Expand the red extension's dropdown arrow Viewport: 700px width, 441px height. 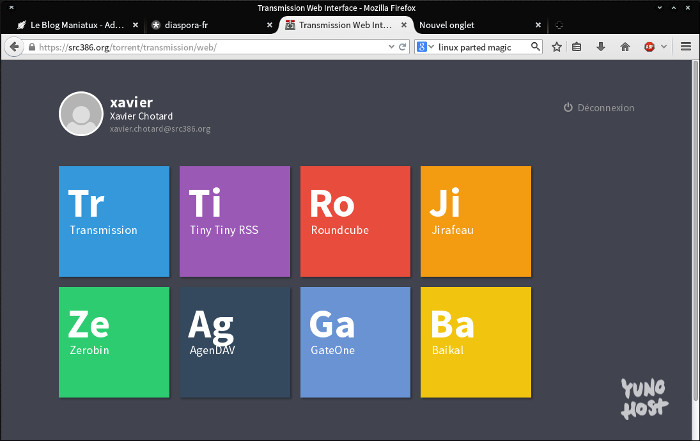click(x=664, y=47)
